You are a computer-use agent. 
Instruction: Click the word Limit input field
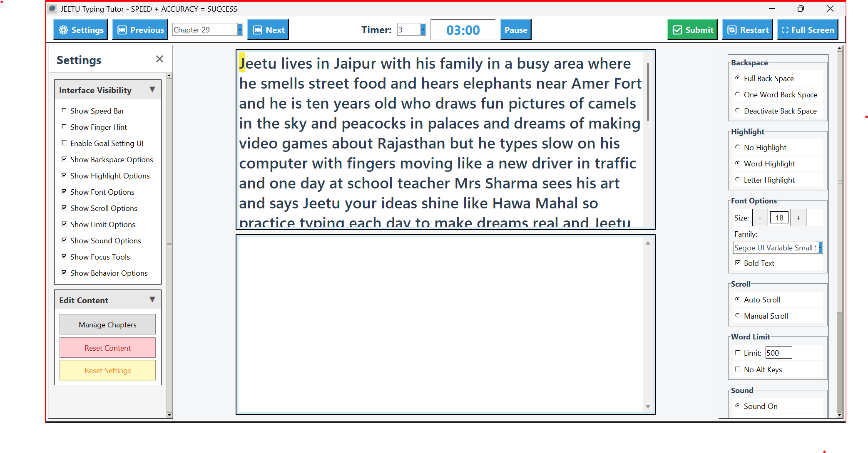pos(778,353)
